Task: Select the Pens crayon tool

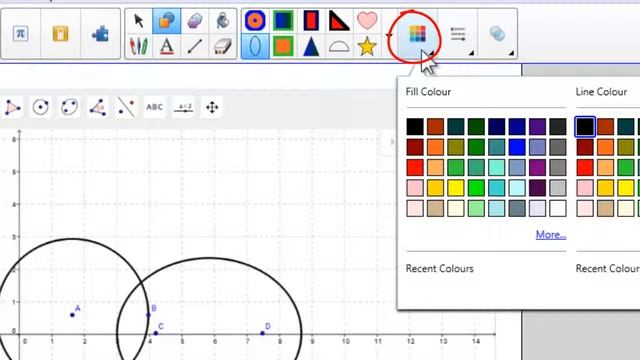Action: click(x=139, y=46)
